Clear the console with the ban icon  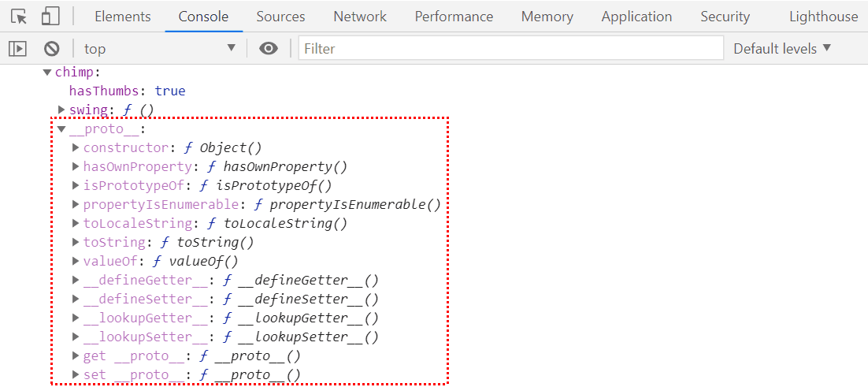52,49
